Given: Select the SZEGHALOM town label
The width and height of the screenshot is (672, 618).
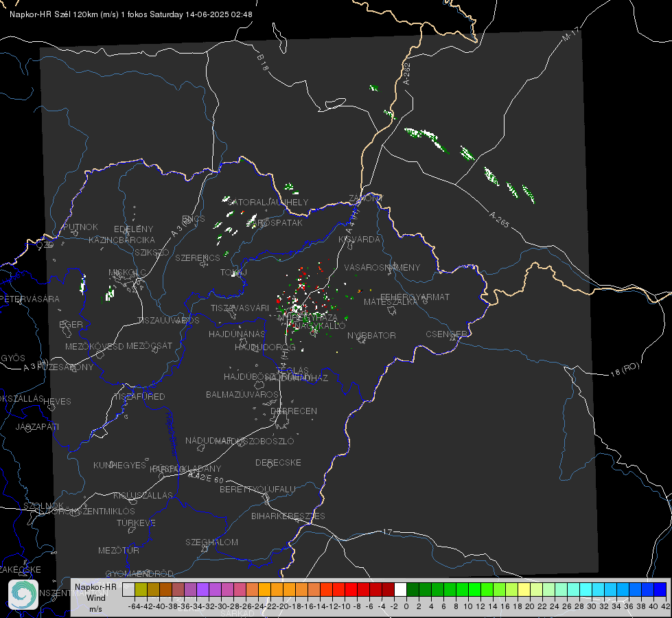Looking at the screenshot, I should pos(211,542).
